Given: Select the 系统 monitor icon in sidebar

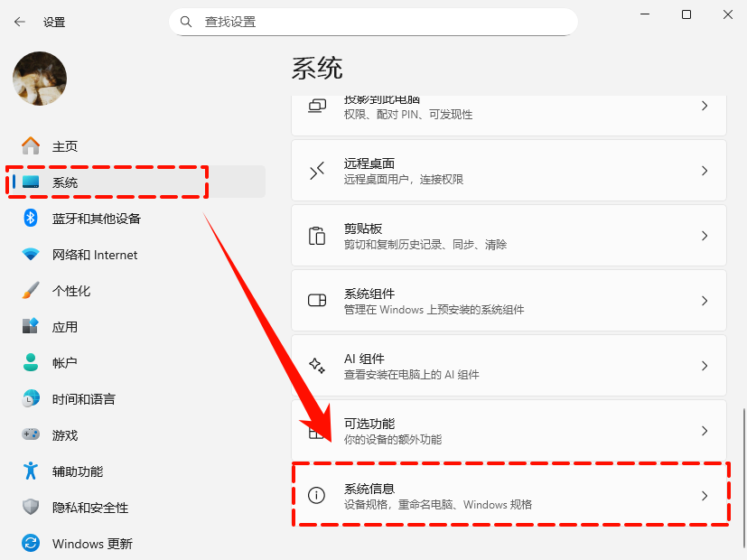Looking at the screenshot, I should click(x=31, y=182).
